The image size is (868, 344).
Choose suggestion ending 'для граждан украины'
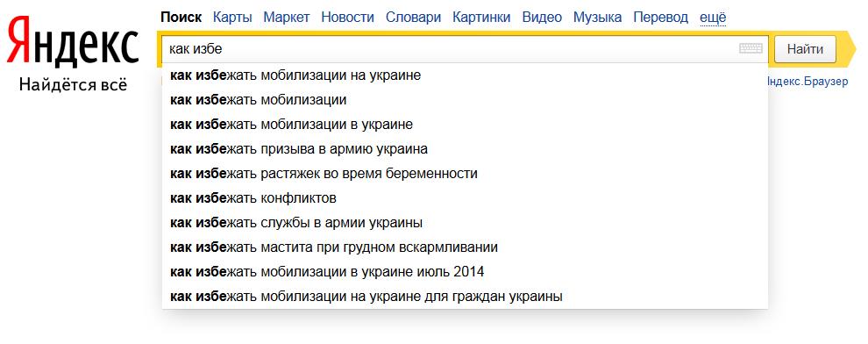(x=465, y=297)
